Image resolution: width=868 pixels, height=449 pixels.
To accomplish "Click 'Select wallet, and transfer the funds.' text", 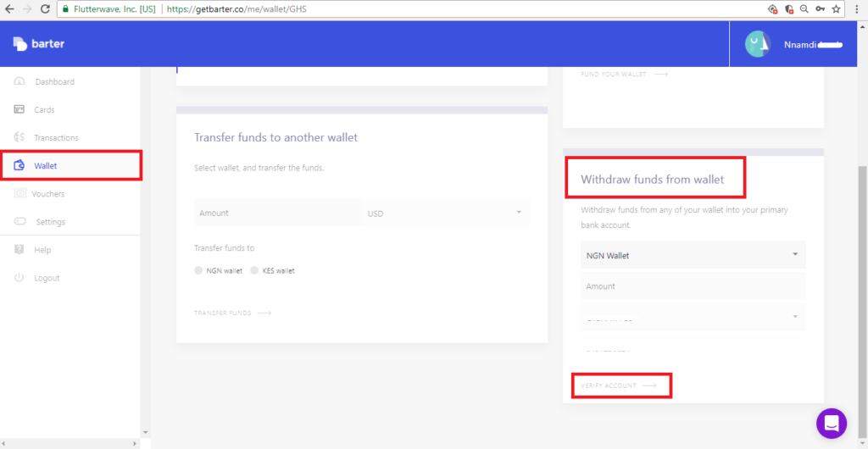I will coord(259,168).
